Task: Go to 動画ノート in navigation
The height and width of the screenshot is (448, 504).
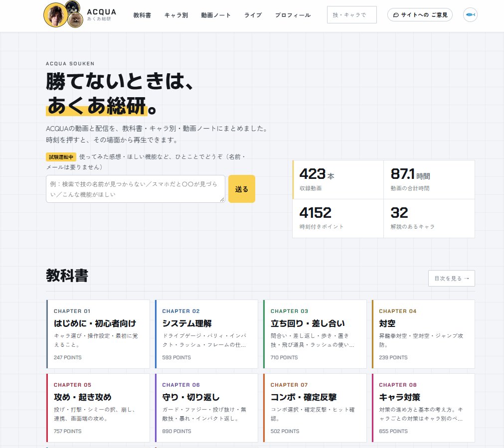Action: (x=216, y=15)
